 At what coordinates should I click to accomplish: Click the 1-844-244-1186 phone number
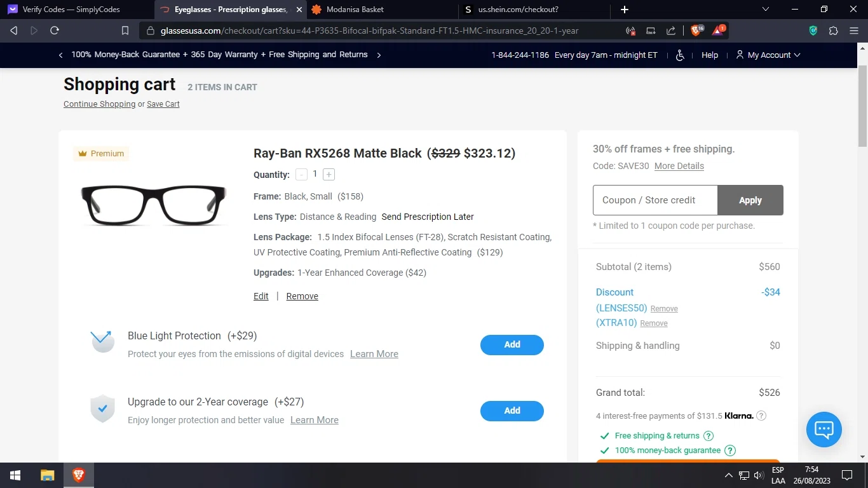click(520, 55)
